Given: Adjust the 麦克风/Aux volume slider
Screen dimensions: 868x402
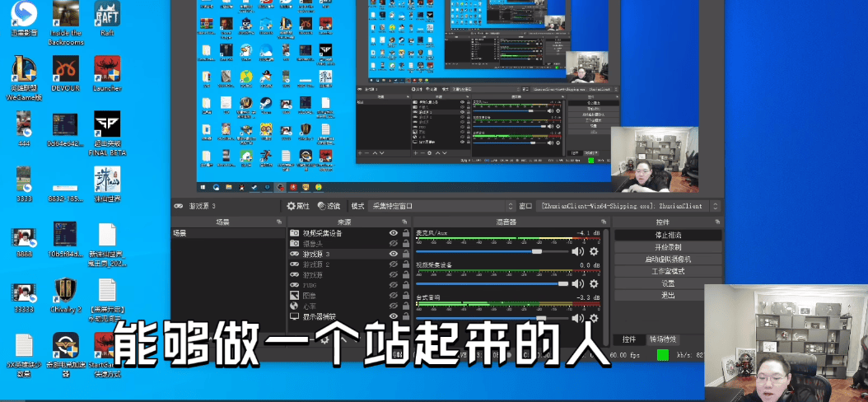Looking at the screenshot, I should click(x=492, y=251).
